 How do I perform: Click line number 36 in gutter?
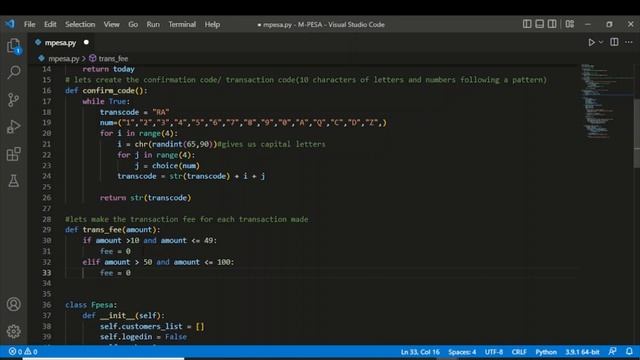tap(47, 305)
